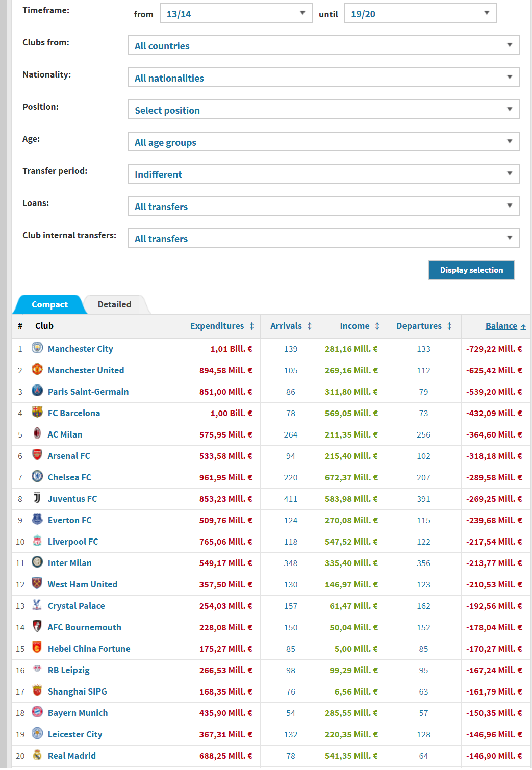Click the Crystal Palace crest icon
532x770 pixels.
[37, 605]
